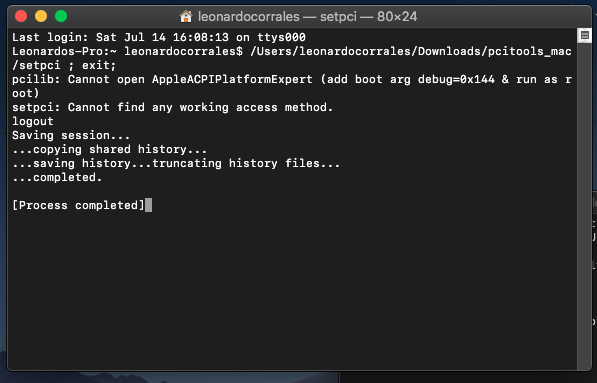
Task: Maximize the Terminal with the green button
Action: coord(61,16)
